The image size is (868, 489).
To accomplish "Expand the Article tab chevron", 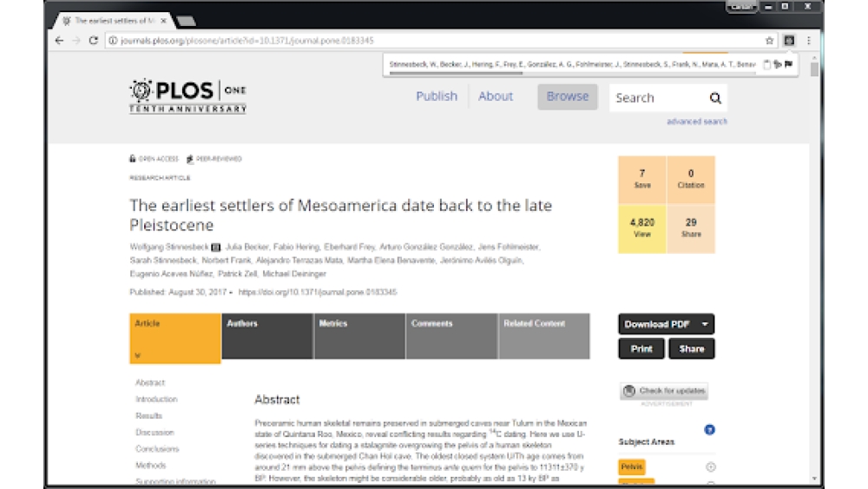I will pyautogui.click(x=137, y=355).
